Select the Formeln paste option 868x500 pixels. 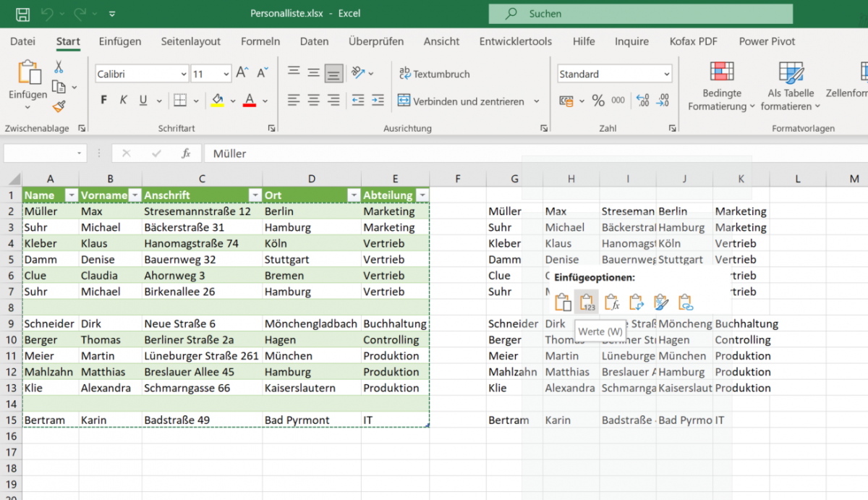[x=613, y=302]
